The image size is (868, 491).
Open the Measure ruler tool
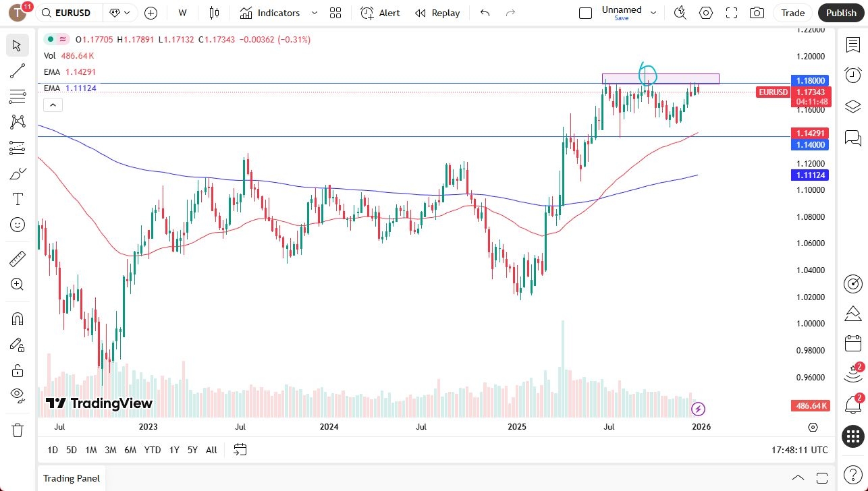tap(17, 258)
